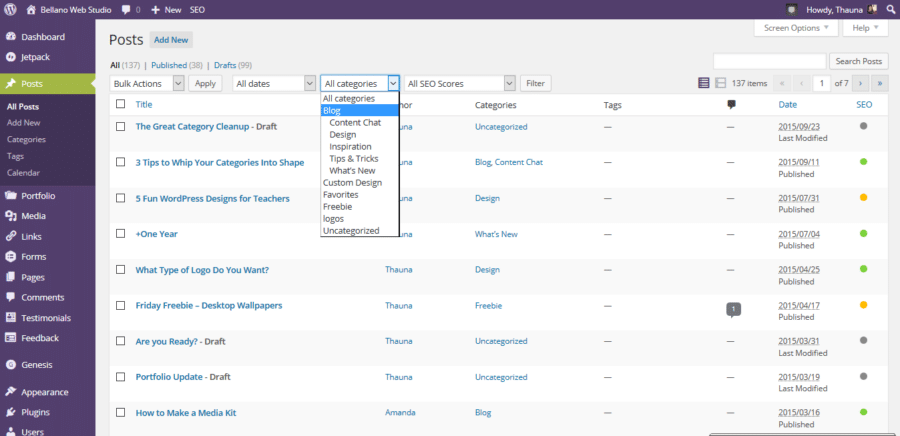The width and height of the screenshot is (900, 436).
Task: Click the search posts input field
Action: (770, 61)
